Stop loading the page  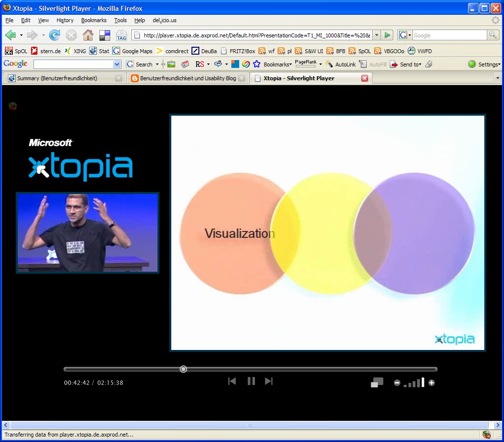71,35
